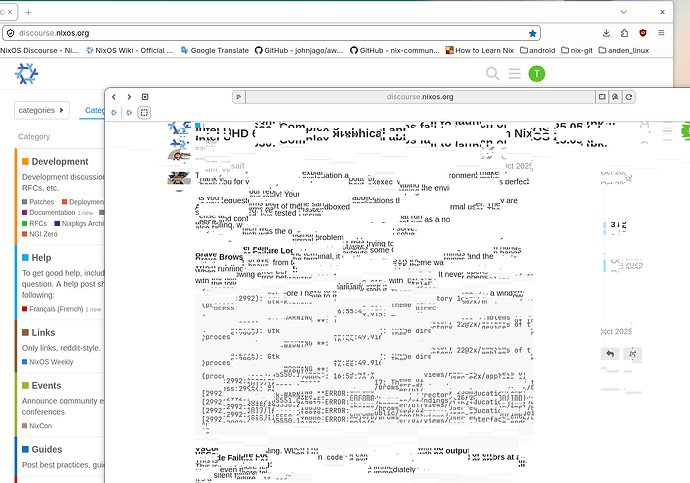Toggle the bookmark star in Firefox

point(532,33)
